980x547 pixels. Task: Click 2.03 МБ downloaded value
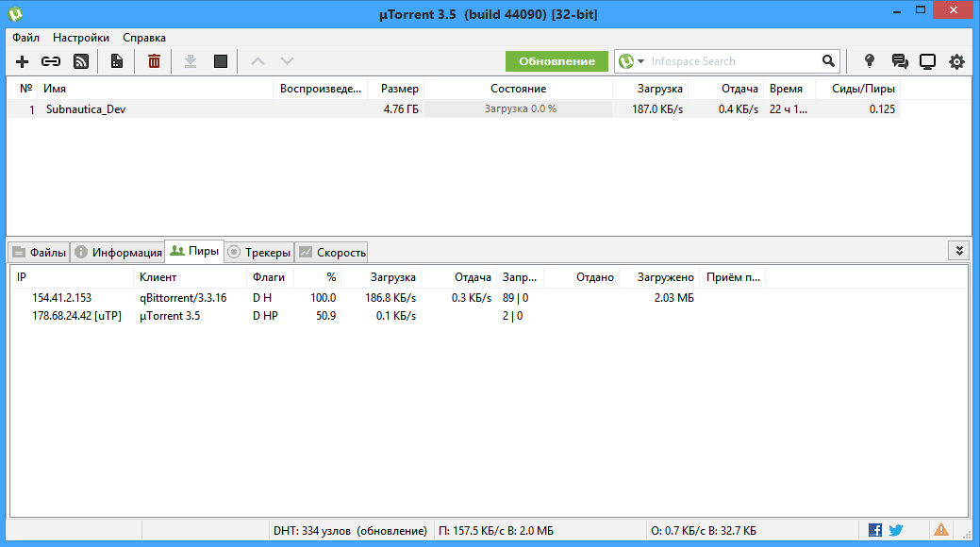(x=673, y=298)
